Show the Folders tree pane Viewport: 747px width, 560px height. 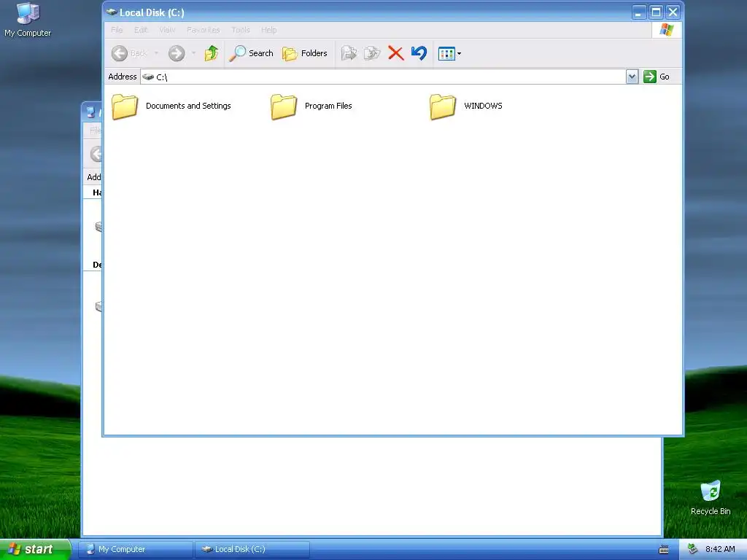[x=305, y=53]
